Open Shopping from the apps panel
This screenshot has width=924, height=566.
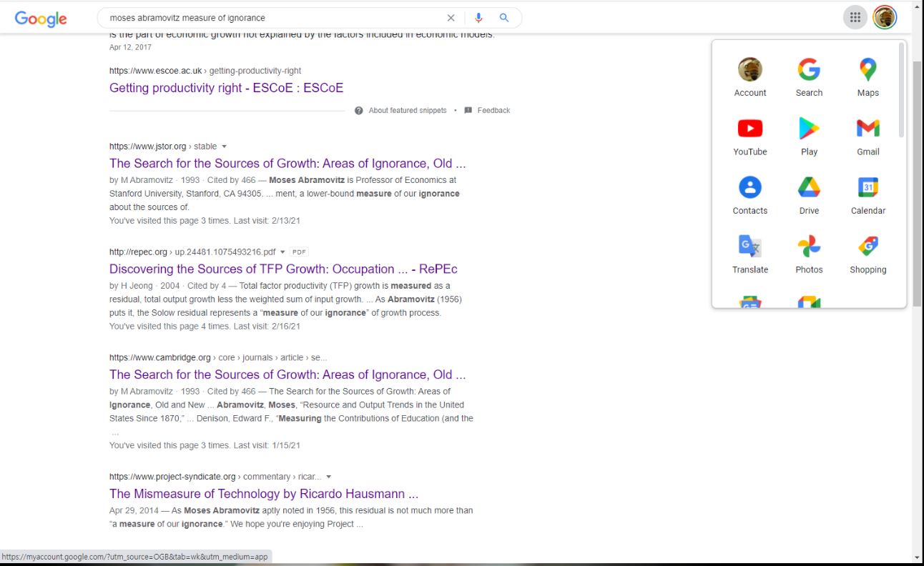tap(868, 254)
